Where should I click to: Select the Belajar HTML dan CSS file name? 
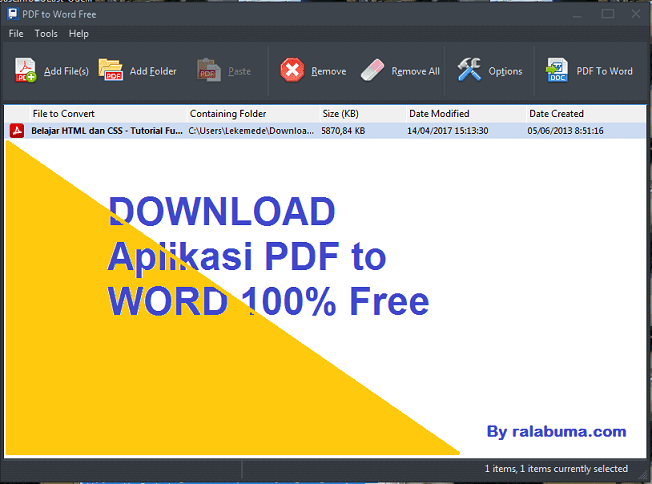107,131
